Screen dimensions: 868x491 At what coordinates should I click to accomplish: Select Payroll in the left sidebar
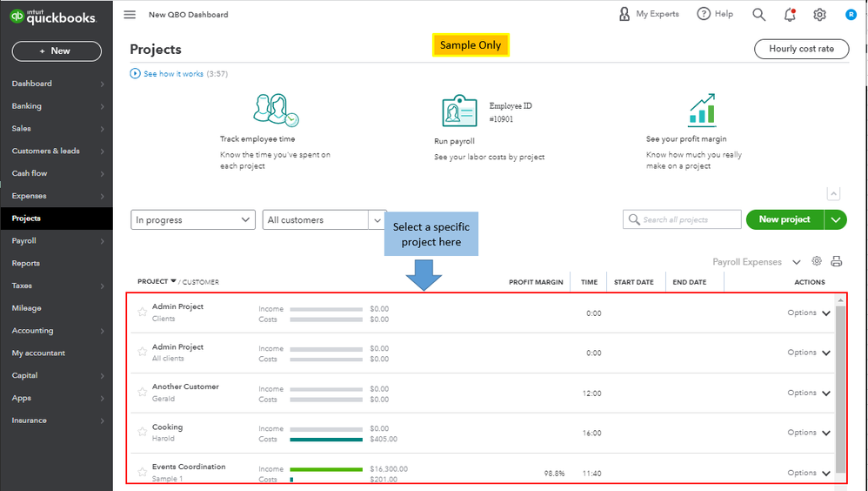tap(24, 241)
